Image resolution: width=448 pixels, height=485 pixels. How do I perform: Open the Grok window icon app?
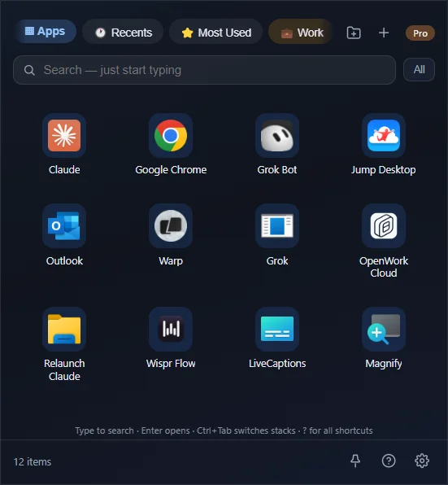click(277, 225)
